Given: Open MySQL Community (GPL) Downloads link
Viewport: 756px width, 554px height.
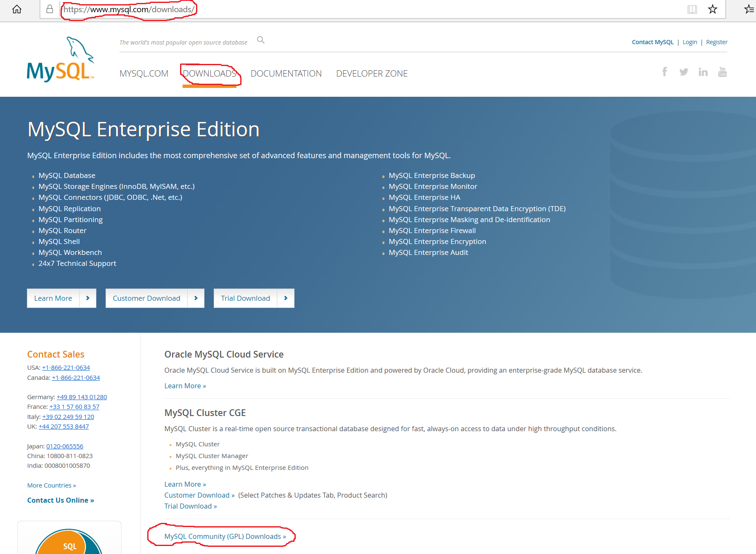Looking at the screenshot, I should click(x=225, y=536).
